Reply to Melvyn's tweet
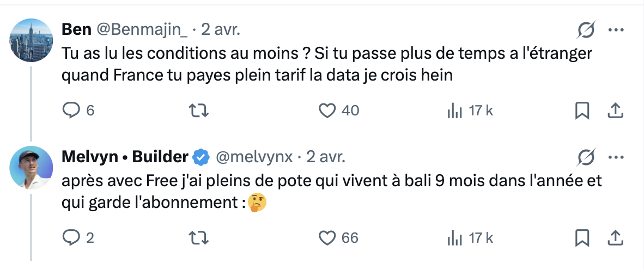The height and width of the screenshot is (270, 644). [x=71, y=237]
